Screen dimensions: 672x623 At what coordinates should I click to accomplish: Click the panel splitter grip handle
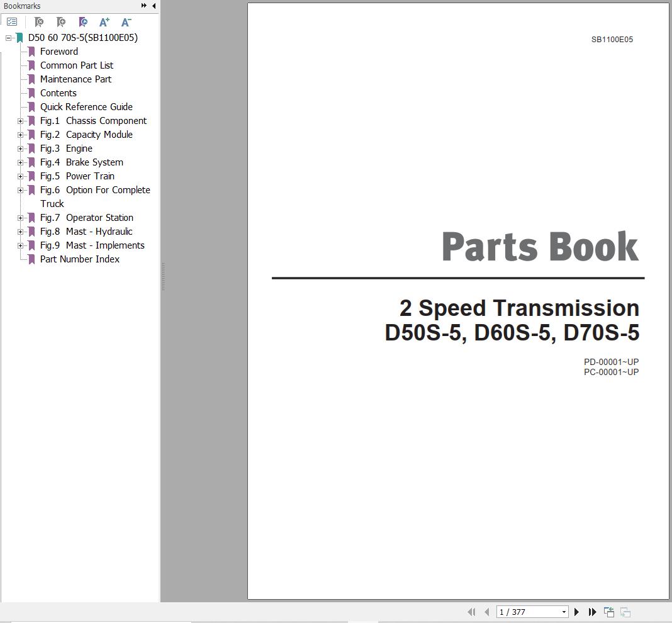coord(164,277)
